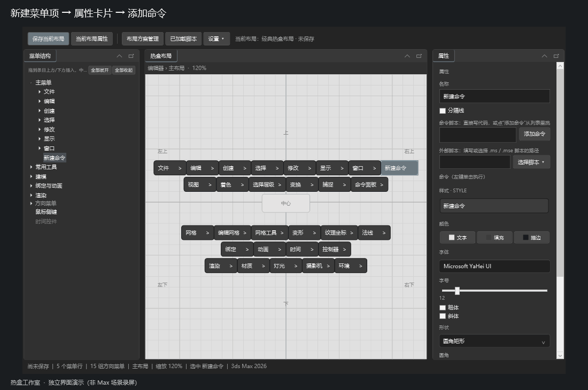This screenshot has width=588, height=390.
Task: Open the 设置 dropdown menu
Action: (216, 38)
